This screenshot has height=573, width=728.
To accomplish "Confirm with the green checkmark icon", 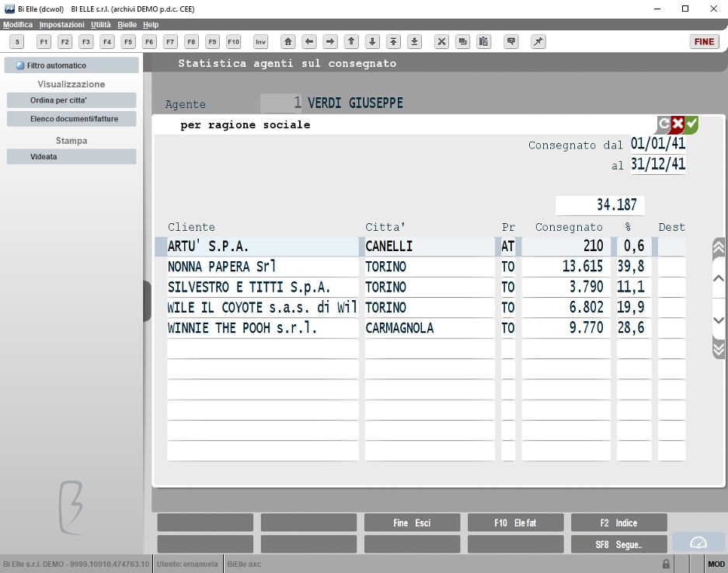I will click(x=691, y=124).
